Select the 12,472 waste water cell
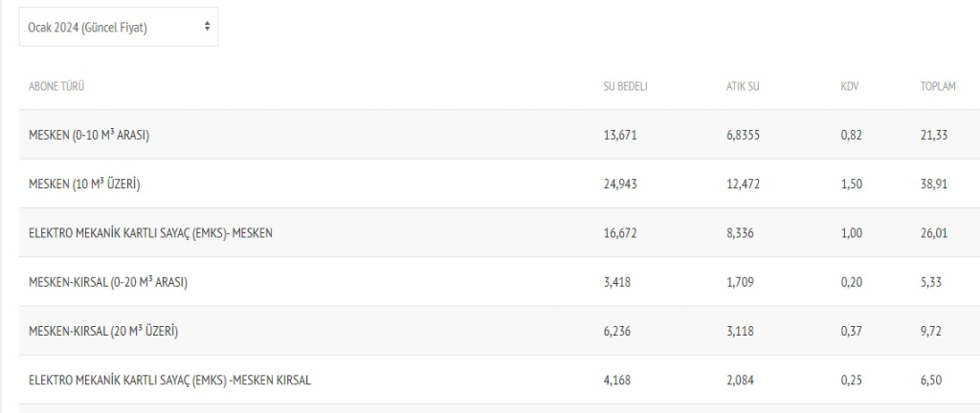Screen dimensions: 980x413 [x=743, y=185]
